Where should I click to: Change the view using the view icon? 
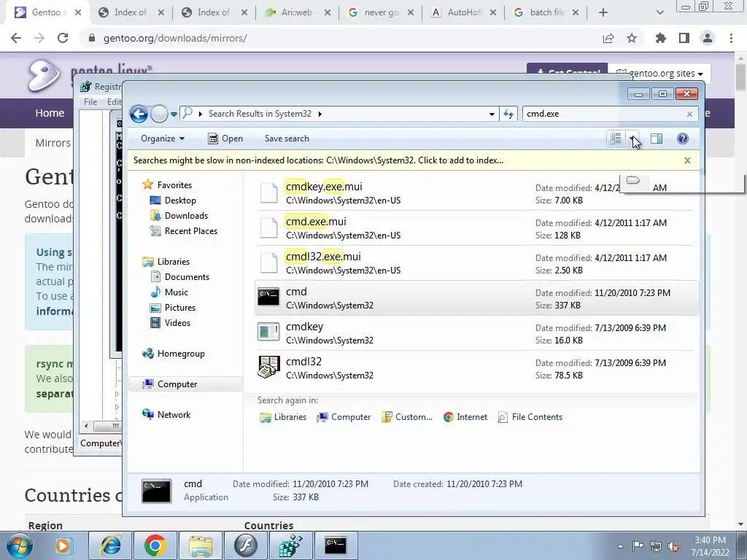pyautogui.click(x=616, y=139)
